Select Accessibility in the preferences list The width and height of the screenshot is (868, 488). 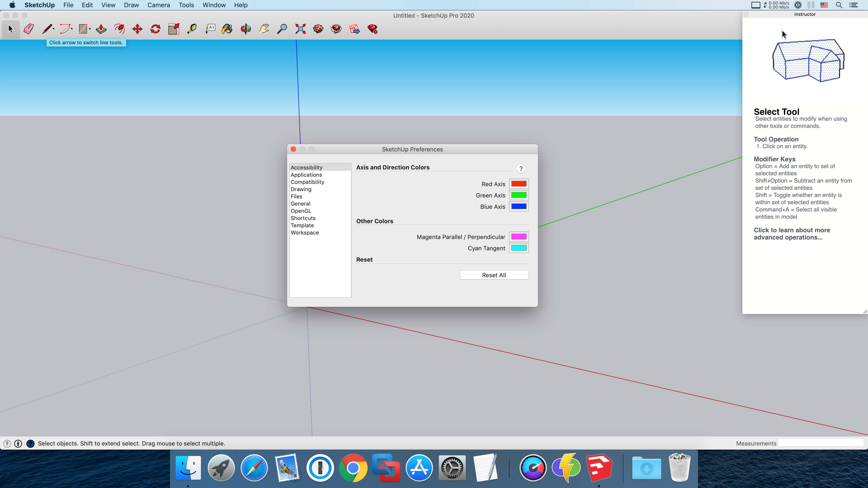320,167
